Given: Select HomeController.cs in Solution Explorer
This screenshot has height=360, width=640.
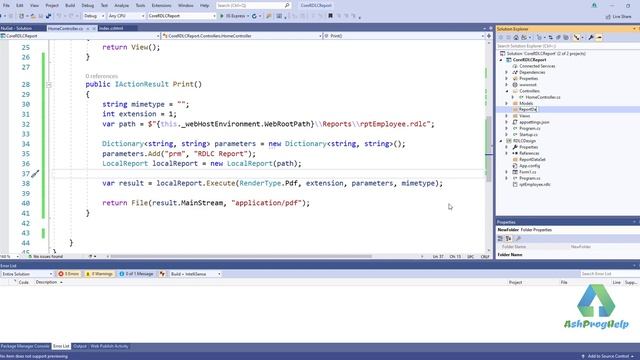Looking at the screenshot, I should tap(543, 97).
